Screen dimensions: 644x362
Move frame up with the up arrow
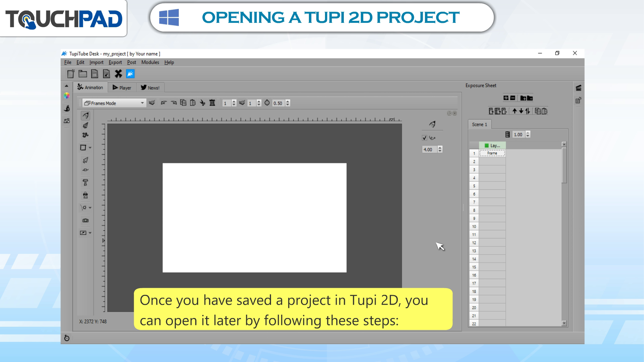(x=515, y=111)
